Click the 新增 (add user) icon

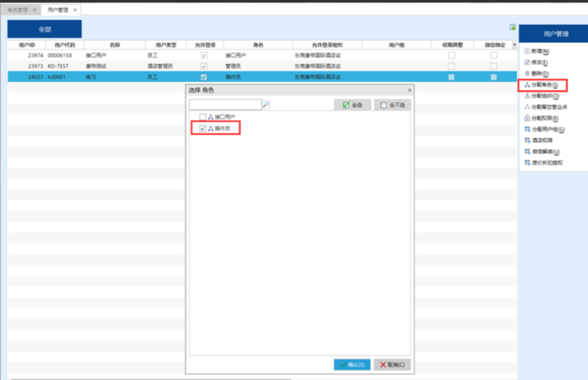click(527, 51)
